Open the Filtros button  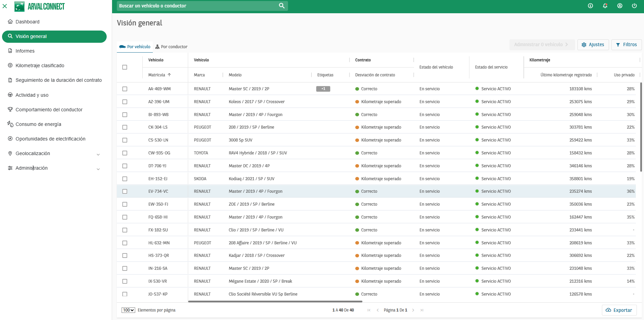coord(626,44)
